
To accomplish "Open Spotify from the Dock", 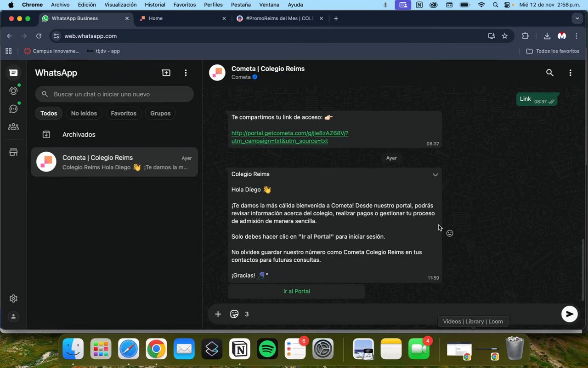I will point(268,350).
